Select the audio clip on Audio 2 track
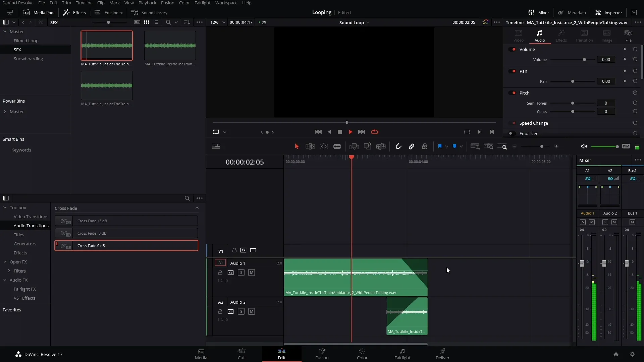644x362 pixels. tap(407, 316)
